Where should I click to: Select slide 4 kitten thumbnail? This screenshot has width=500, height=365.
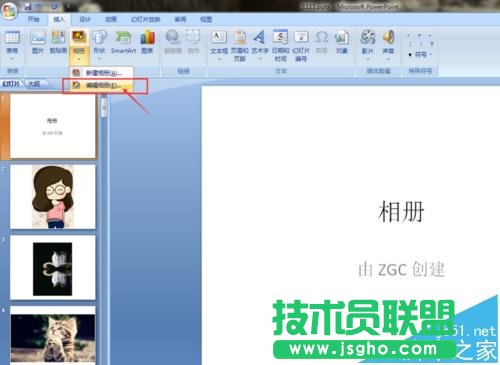(x=53, y=336)
